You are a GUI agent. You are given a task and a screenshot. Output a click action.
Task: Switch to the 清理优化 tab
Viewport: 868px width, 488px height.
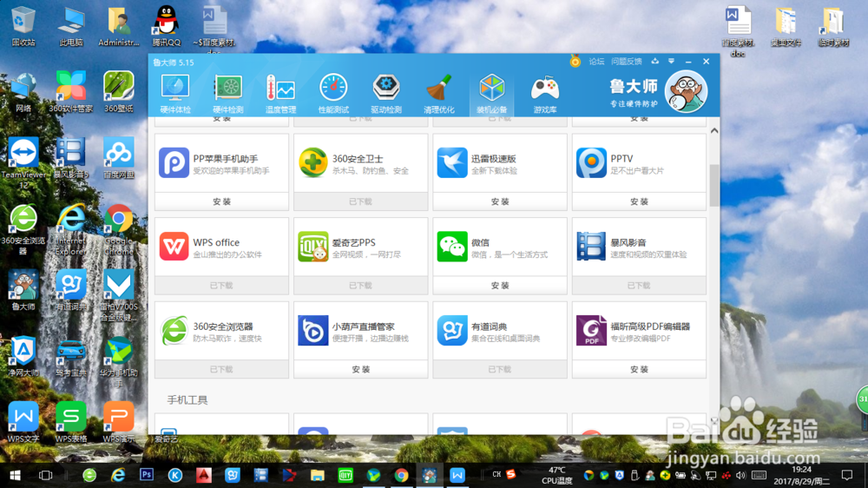439,94
